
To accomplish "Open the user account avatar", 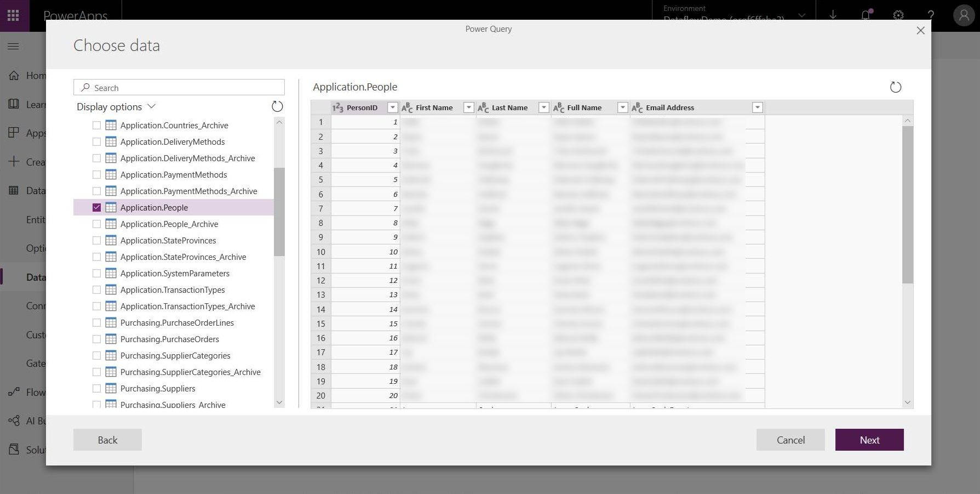I will 964,15.
